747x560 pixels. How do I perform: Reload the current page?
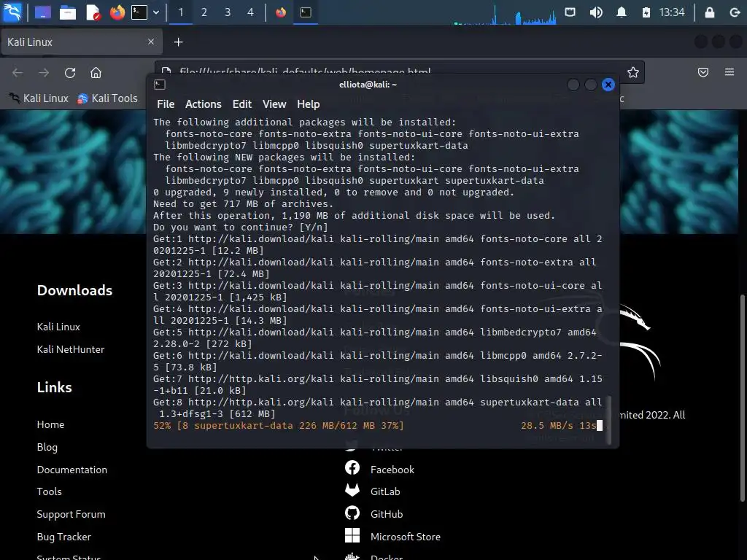[x=70, y=72]
